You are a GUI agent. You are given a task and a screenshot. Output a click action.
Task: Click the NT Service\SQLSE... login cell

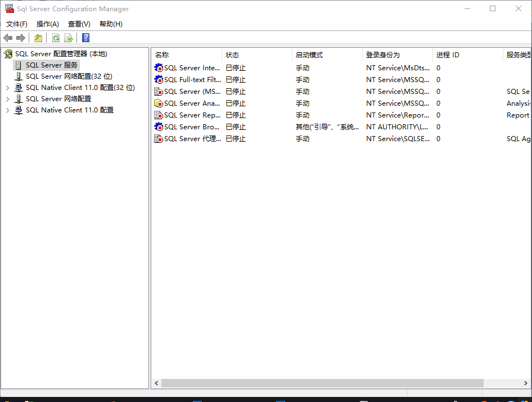coord(398,139)
